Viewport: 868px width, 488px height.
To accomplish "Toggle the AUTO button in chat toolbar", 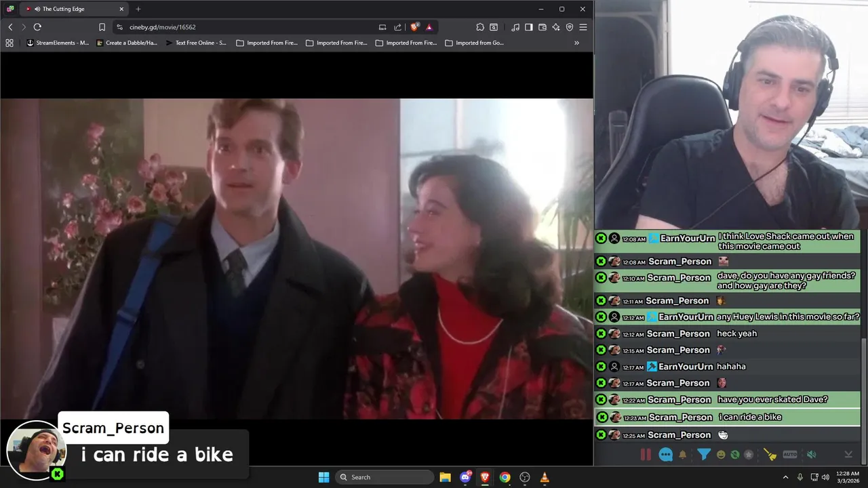I will [x=790, y=455].
